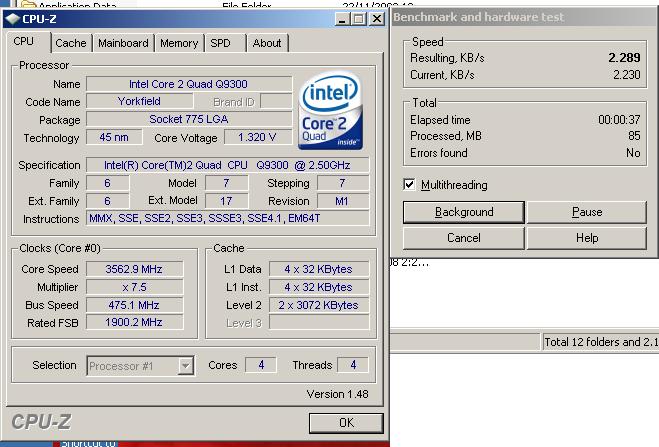Click the CPU-Z title bar app icon
The width and height of the screenshot is (659, 447).
(13, 19)
